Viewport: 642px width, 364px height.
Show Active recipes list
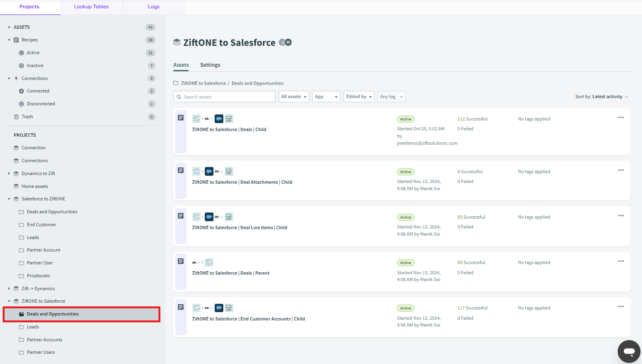33,53
